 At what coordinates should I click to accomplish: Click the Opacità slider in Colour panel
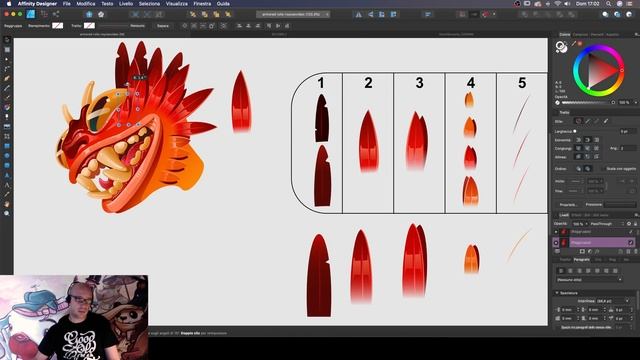pos(589,102)
